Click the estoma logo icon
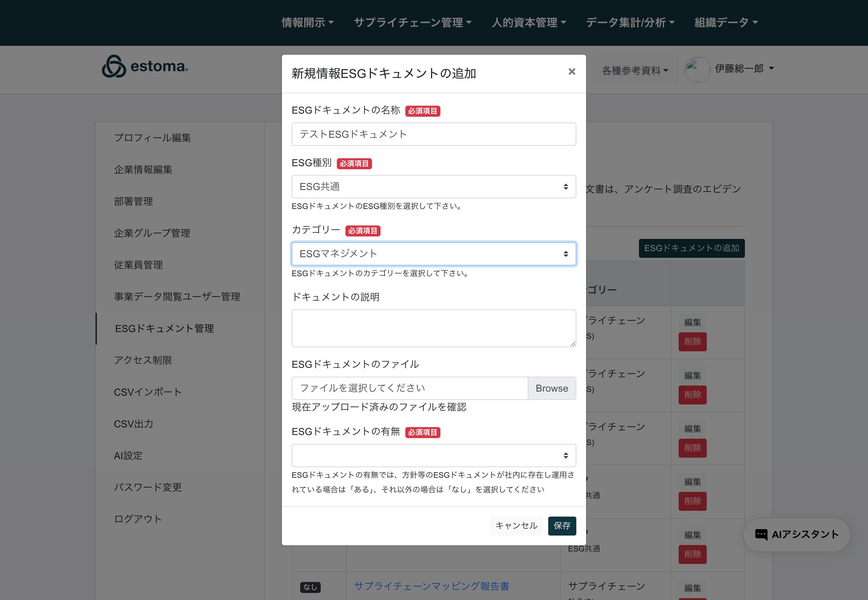The image size is (868, 600). [114, 67]
